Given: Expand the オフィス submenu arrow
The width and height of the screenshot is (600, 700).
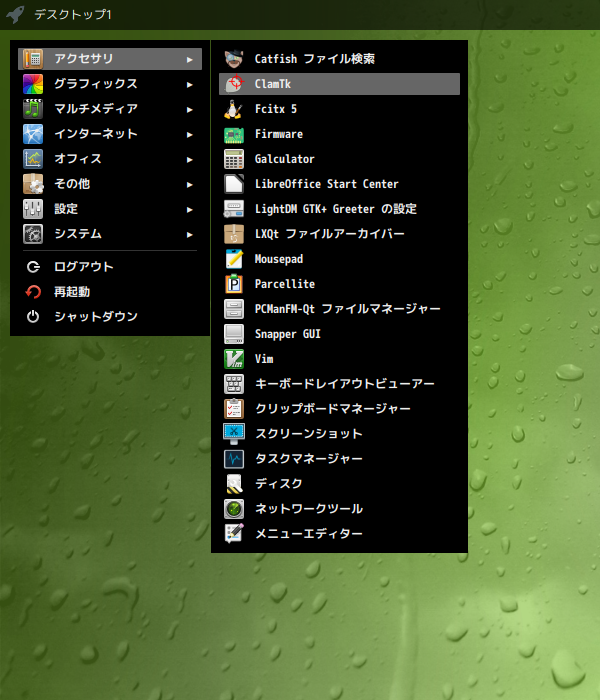Looking at the screenshot, I should click(x=190, y=159).
